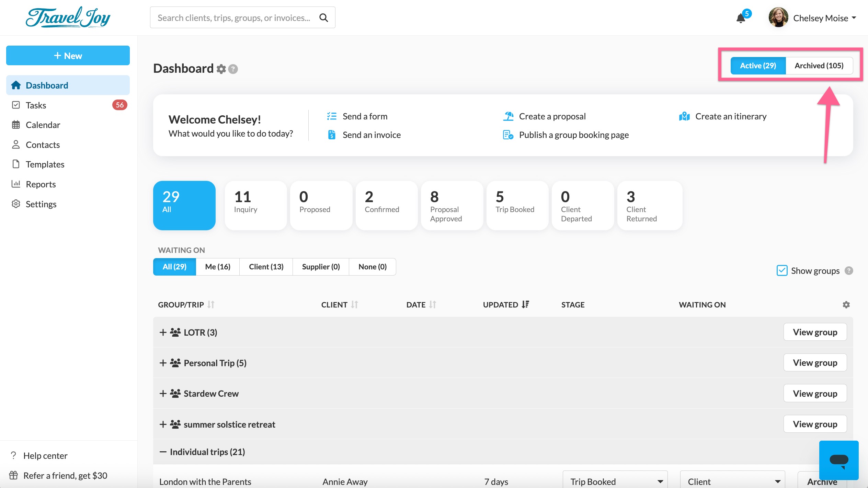The height and width of the screenshot is (488, 868).
Task: Select the Proposal Approved stage card
Action: point(452,205)
